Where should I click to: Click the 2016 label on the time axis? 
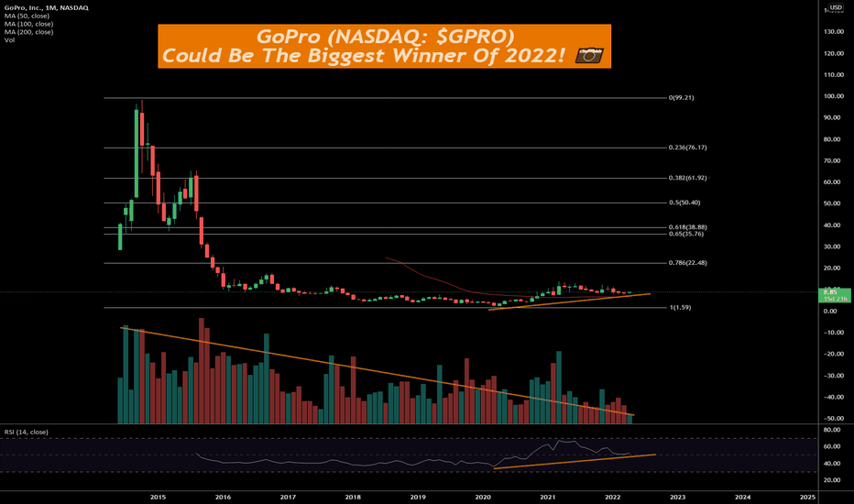point(223,497)
